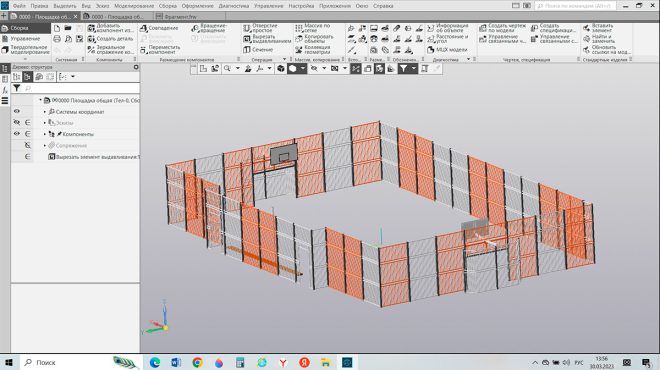
Task: Click the 'Добавить компонент' ribbon icon
Action: (x=91, y=28)
